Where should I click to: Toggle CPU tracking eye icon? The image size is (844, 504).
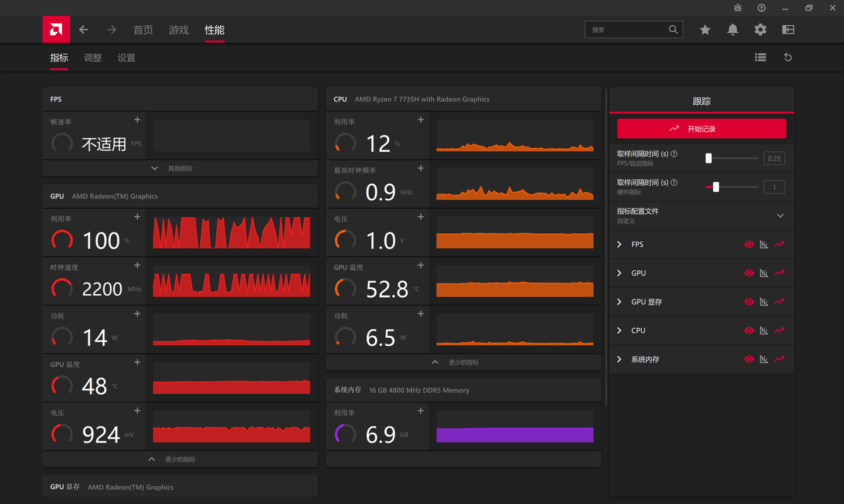(749, 331)
